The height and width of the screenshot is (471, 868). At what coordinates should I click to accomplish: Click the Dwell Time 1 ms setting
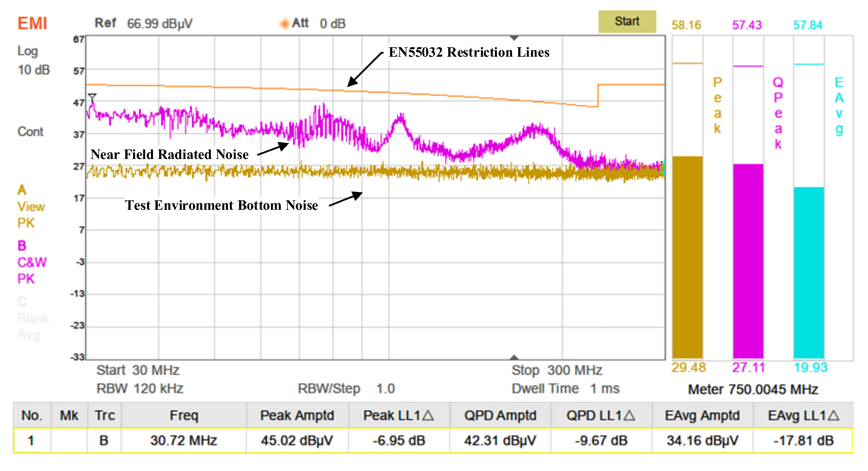tap(565, 389)
